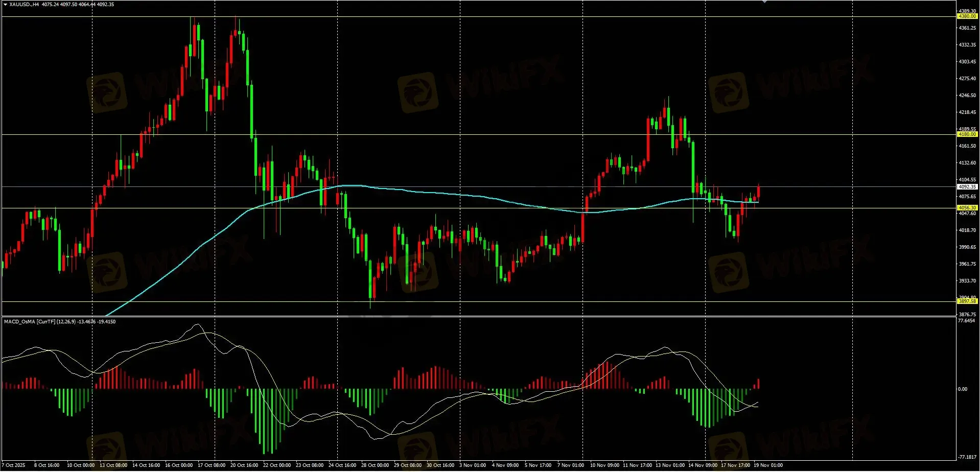Click the small arrow before the XAUUSD,H4 title

[5, 5]
